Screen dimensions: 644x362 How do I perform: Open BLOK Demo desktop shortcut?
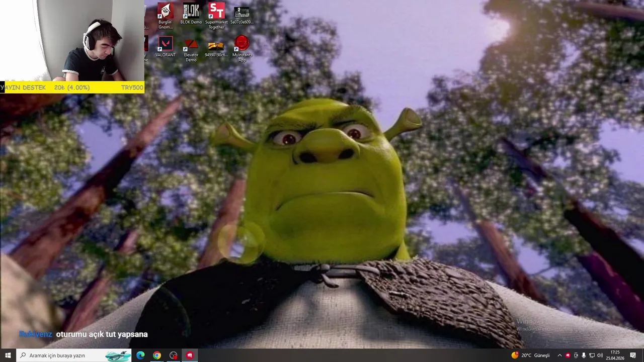pos(191,14)
